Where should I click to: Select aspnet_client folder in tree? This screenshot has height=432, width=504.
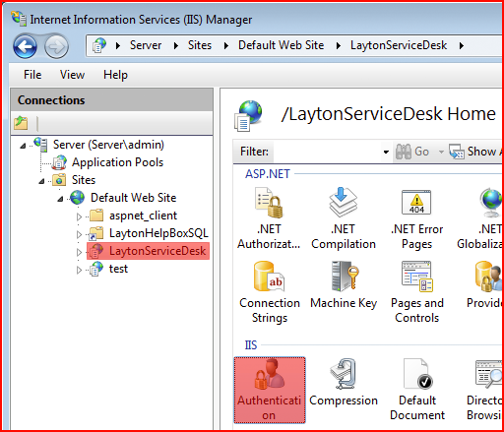143,216
